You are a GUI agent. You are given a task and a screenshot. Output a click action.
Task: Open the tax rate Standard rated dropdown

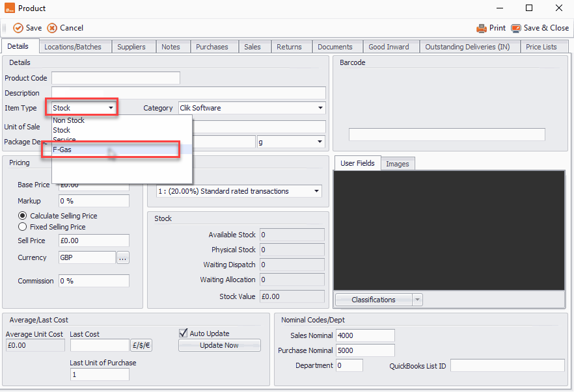316,191
